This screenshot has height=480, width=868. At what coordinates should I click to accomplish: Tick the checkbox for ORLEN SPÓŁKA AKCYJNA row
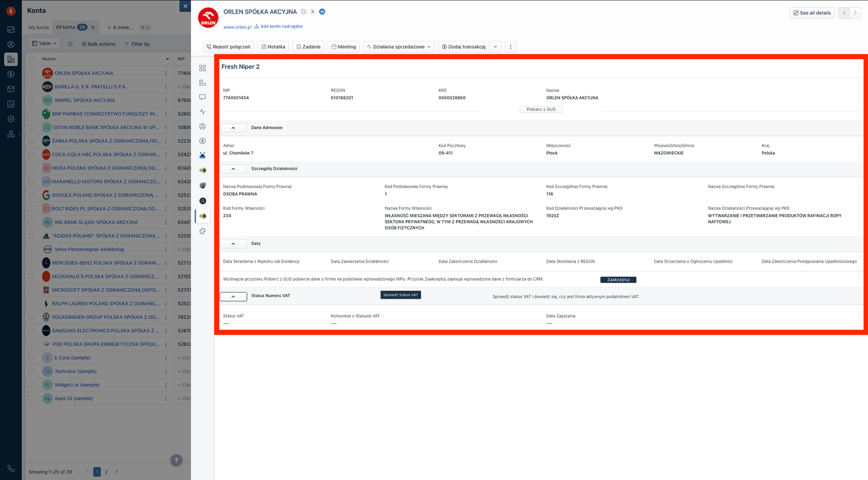tap(32, 73)
